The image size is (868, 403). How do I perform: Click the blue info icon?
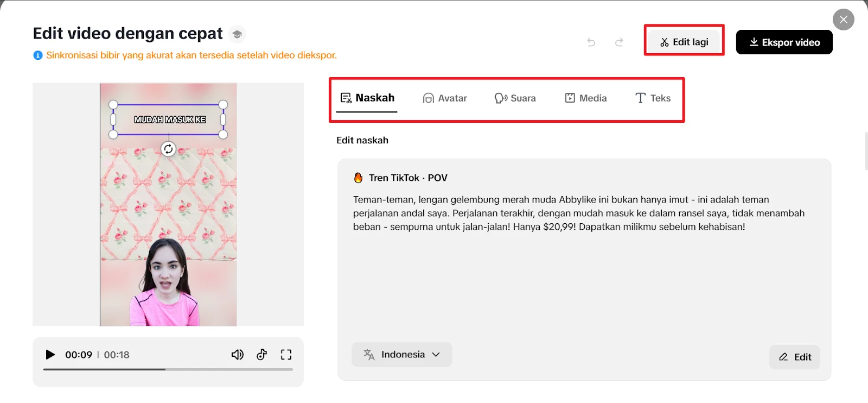pyautogui.click(x=37, y=55)
